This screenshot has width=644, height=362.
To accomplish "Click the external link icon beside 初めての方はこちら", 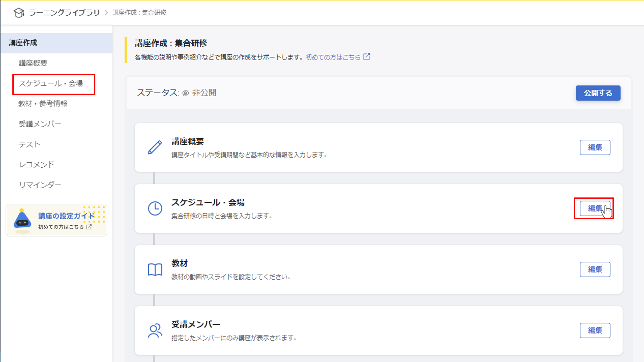I will tap(367, 57).
